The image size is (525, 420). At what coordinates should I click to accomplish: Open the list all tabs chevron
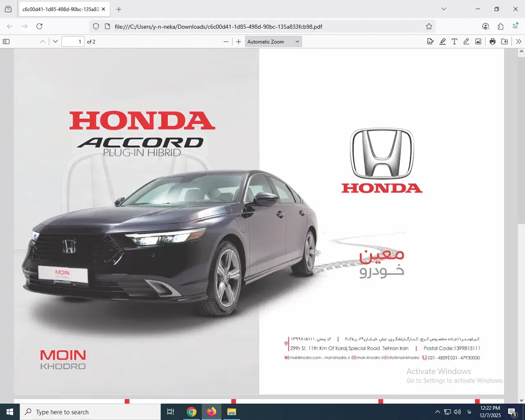click(x=443, y=9)
